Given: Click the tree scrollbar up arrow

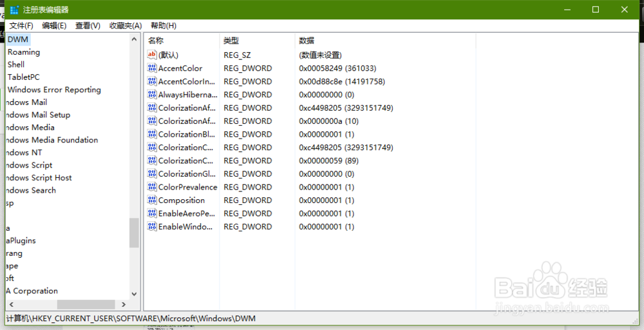Looking at the screenshot, I should point(134,39).
